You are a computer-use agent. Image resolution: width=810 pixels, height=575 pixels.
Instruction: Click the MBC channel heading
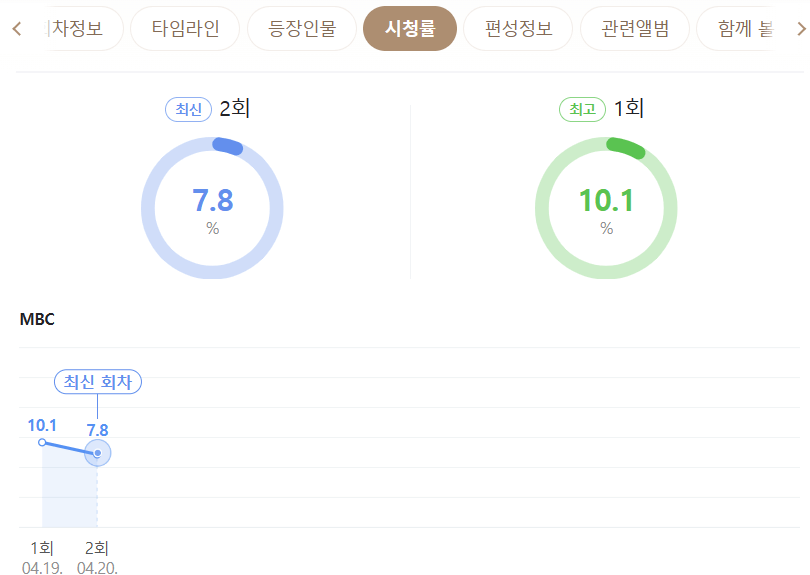(37, 319)
